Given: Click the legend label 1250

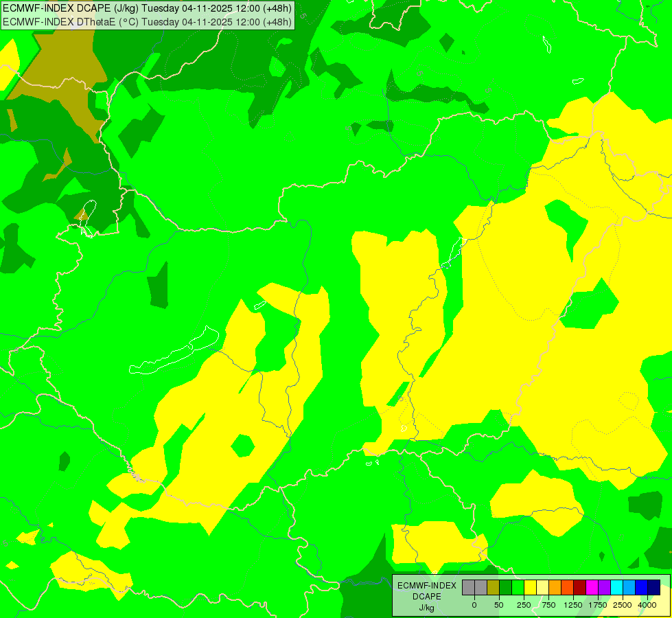Looking at the screenshot, I should 573,605.
